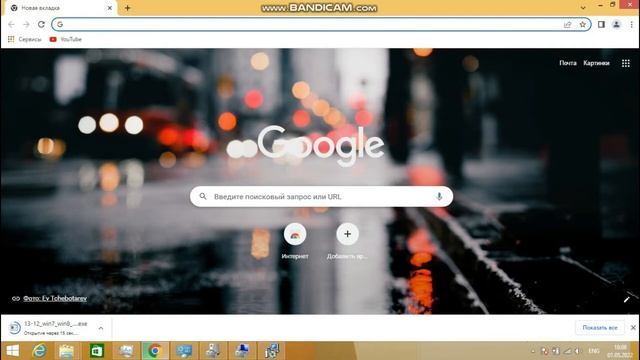The width and height of the screenshot is (640, 360).
Task: Click the Показать все downloads button
Action: pyautogui.click(x=600, y=328)
